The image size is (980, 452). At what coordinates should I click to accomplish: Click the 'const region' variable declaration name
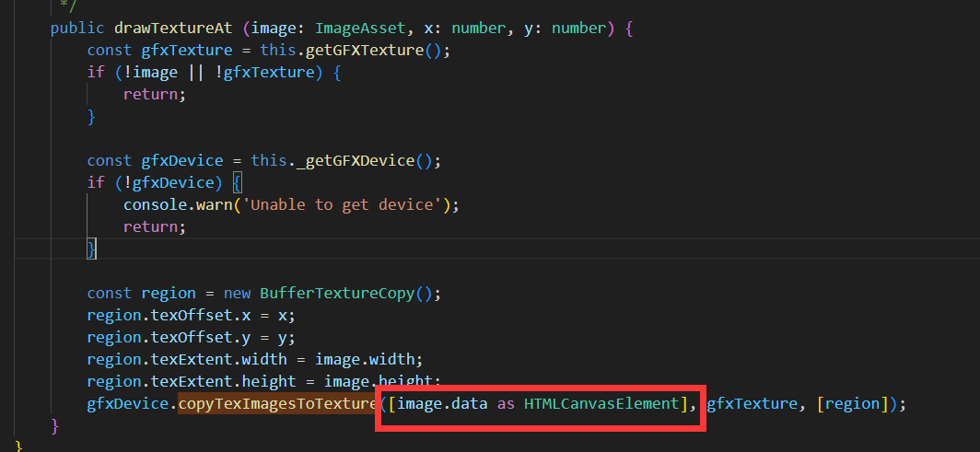169,293
